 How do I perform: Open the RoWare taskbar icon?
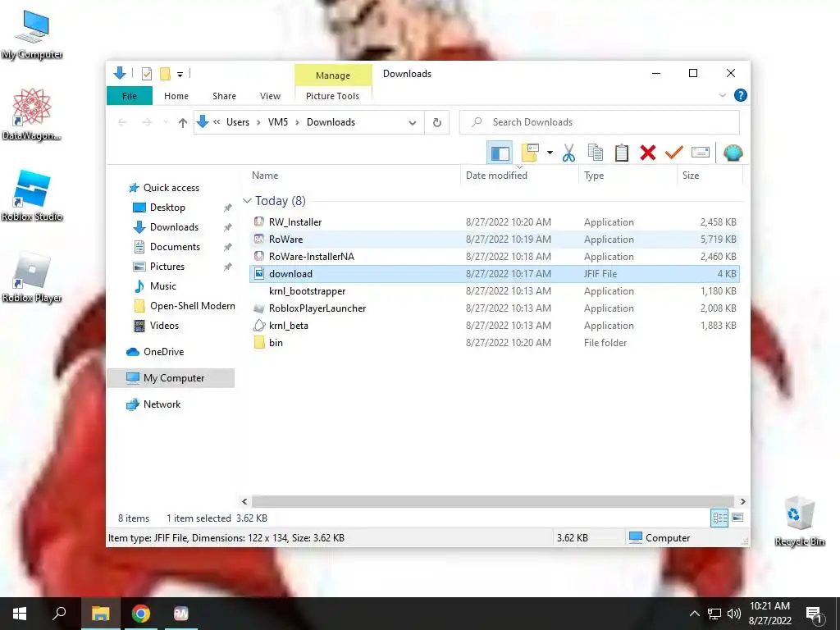[x=181, y=614]
